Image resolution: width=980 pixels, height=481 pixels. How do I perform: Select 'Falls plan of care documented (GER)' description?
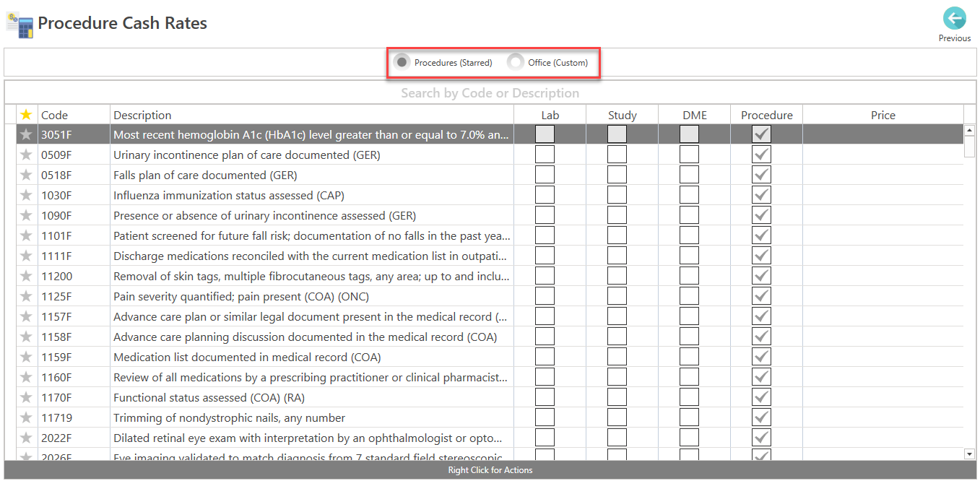205,175
